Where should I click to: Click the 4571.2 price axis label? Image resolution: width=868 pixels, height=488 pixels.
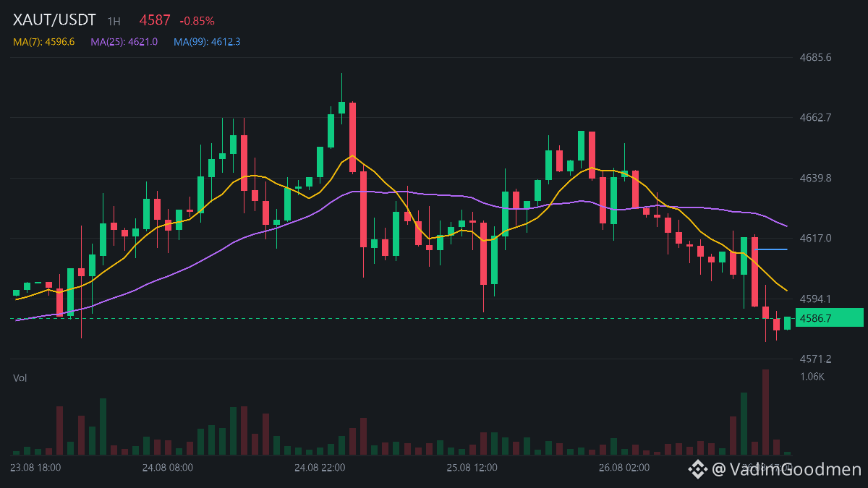click(x=815, y=359)
